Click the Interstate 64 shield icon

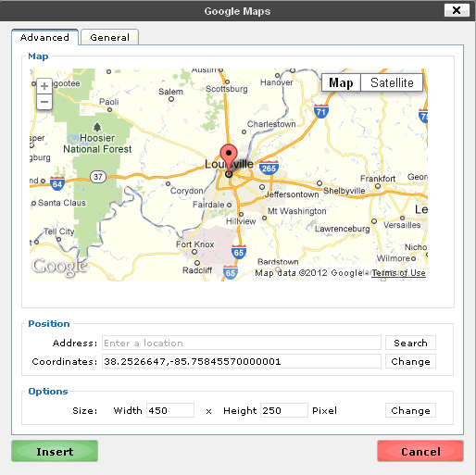[57, 183]
